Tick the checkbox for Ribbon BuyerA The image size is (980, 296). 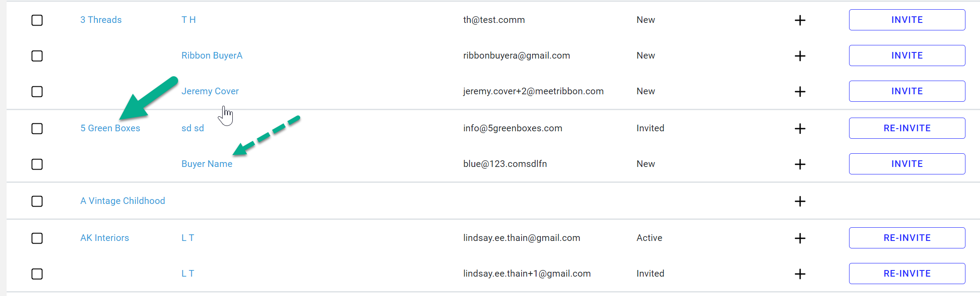pyautogui.click(x=37, y=56)
